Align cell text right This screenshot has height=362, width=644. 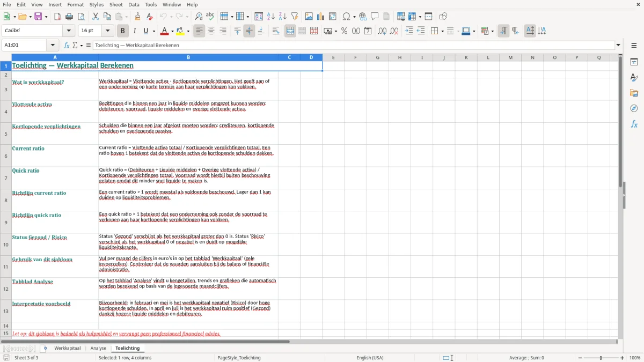223,31
